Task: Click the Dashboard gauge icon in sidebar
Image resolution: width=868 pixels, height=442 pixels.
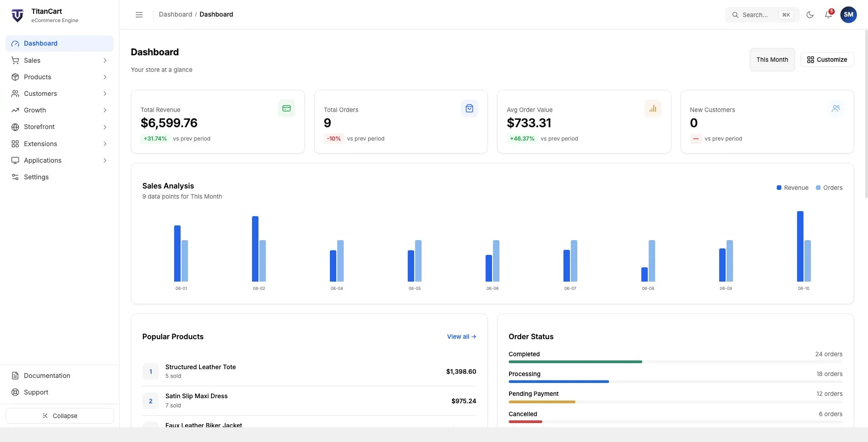Action: click(15, 44)
